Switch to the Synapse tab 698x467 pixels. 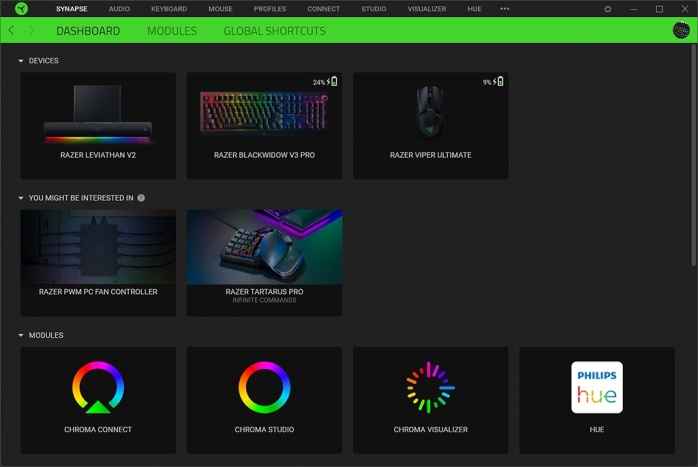pos(72,8)
